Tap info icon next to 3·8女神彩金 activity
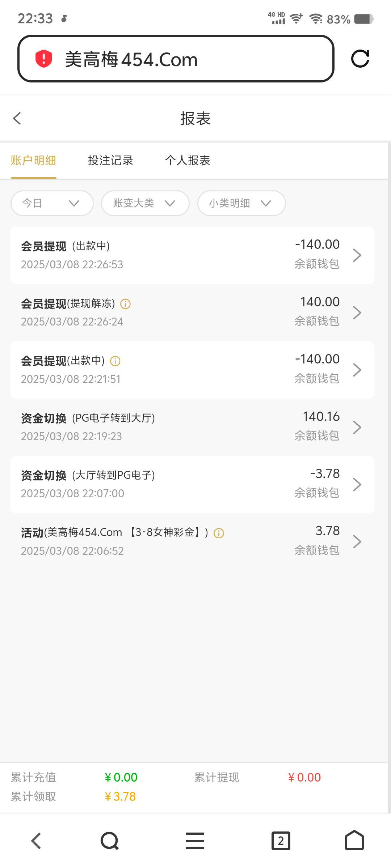 219,533
